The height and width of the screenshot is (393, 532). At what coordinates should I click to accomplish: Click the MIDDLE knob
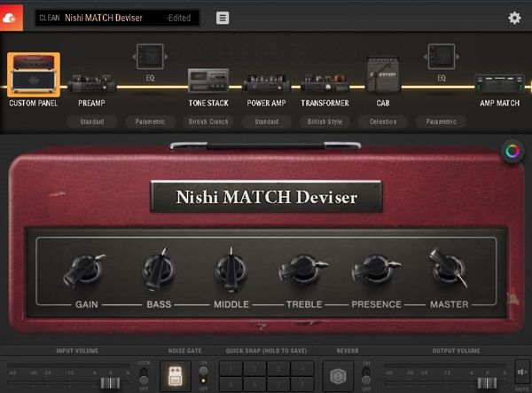(x=231, y=270)
